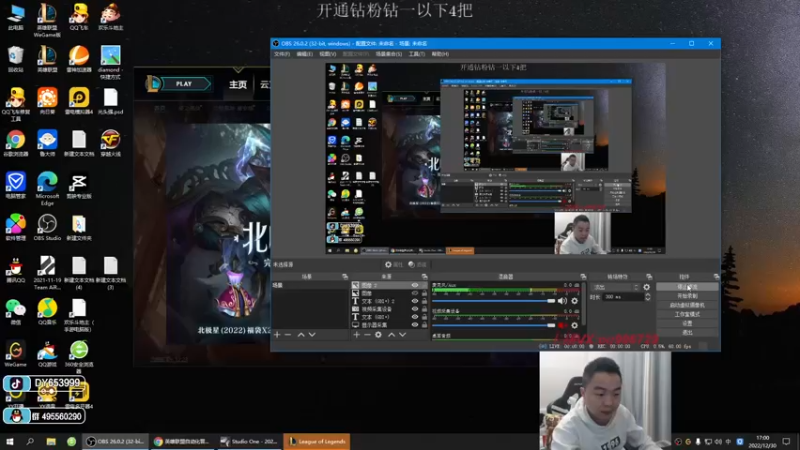Move the scene up with the arrow
Image resolution: width=800 pixels, height=450 pixels.
(x=301, y=335)
